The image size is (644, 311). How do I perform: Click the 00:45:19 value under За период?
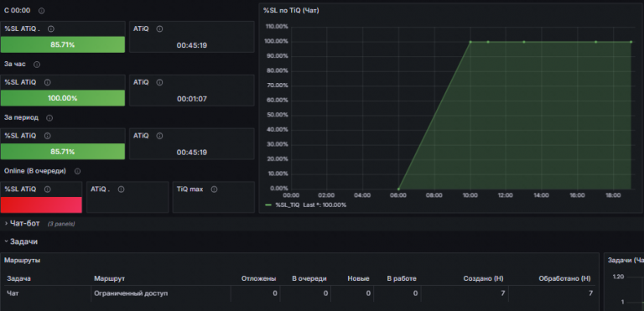pyautogui.click(x=192, y=153)
